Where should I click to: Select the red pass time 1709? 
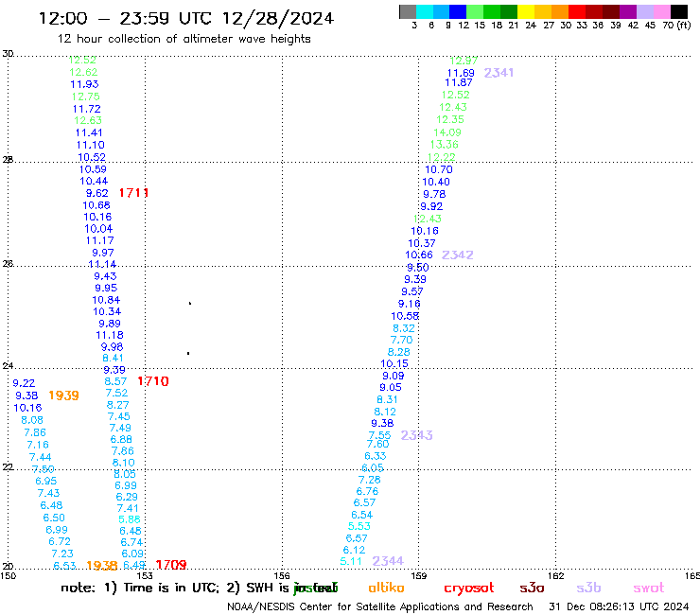[171, 565]
